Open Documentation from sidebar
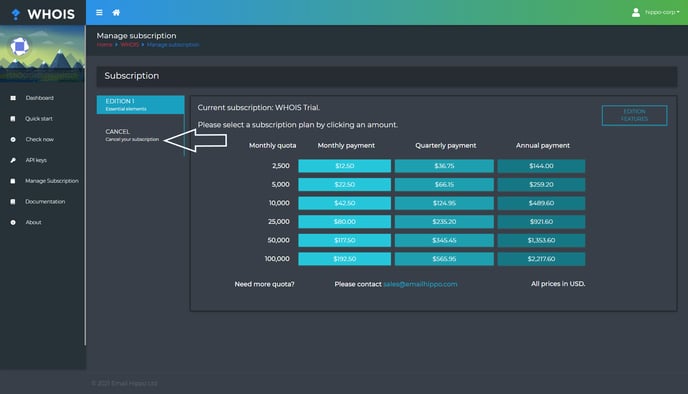Screen dimensions: 688x394 [45, 202]
